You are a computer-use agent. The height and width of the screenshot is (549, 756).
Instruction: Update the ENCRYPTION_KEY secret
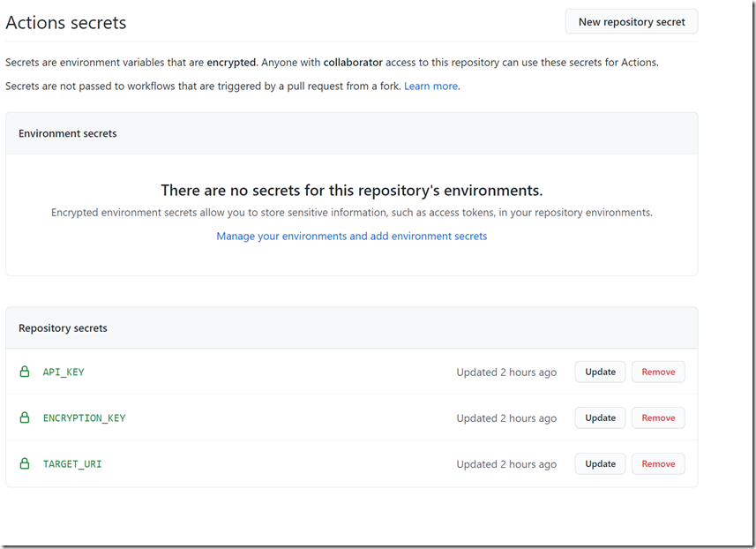click(x=600, y=417)
